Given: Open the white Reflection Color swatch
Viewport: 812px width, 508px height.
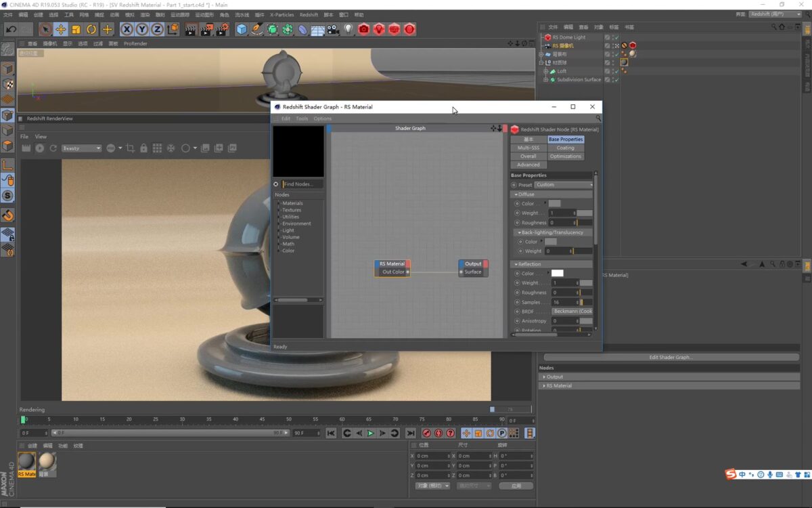Looking at the screenshot, I should [557, 274].
